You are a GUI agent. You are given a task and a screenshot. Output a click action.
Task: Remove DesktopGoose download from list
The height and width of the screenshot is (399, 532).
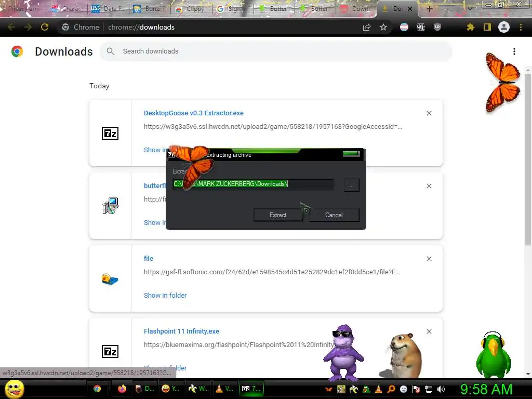(429, 113)
